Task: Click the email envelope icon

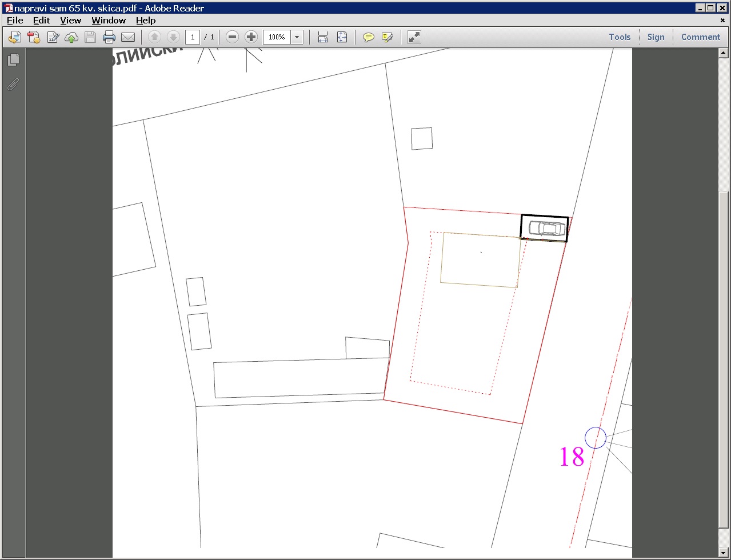Action: pyautogui.click(x=128, y=37)
